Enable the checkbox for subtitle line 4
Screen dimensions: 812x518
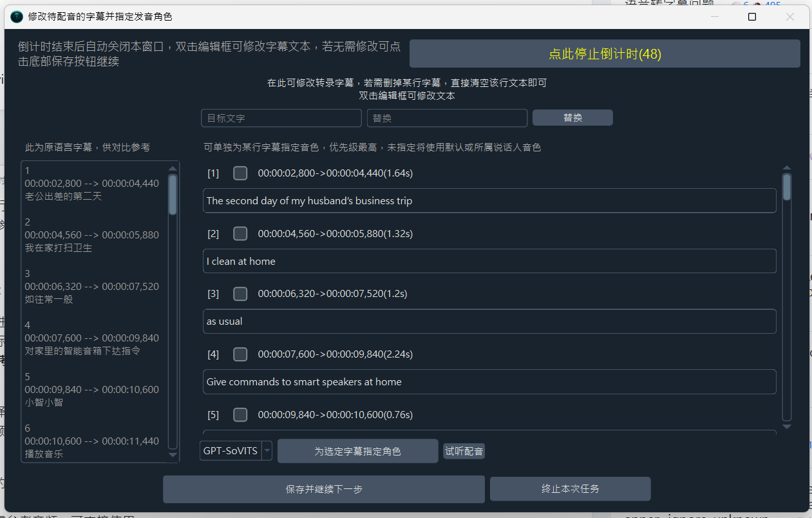pos(240,354)
